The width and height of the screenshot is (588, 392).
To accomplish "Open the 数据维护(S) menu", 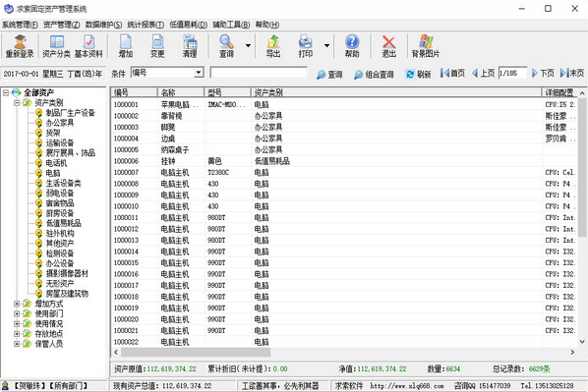I will pyautogui.click(x=103, y=25).
